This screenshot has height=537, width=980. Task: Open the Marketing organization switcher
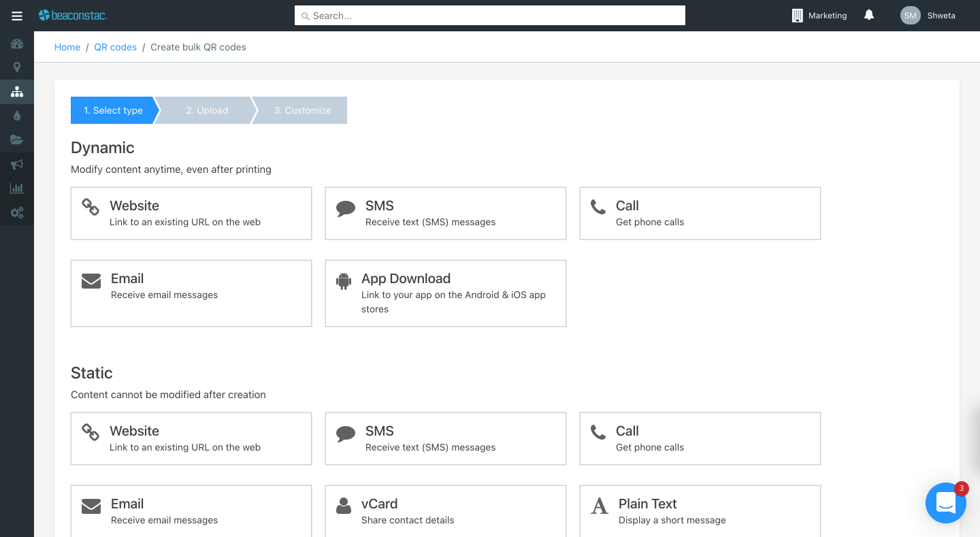(819, 16)
